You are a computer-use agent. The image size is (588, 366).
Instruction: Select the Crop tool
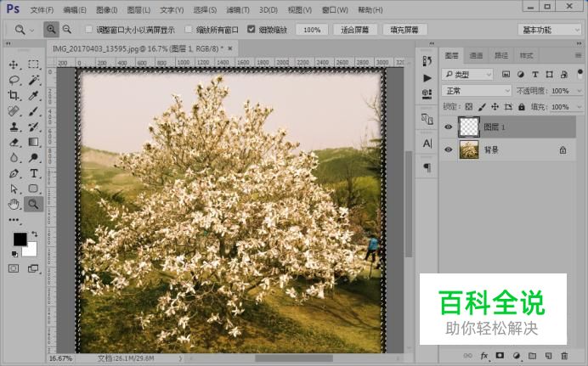[x=14, y=95]
